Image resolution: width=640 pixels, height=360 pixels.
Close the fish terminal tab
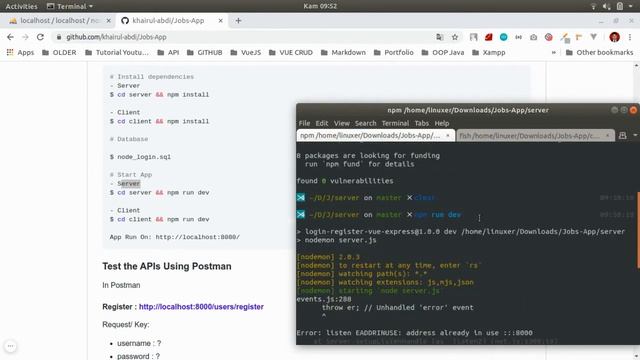click(x=607, y=136)
